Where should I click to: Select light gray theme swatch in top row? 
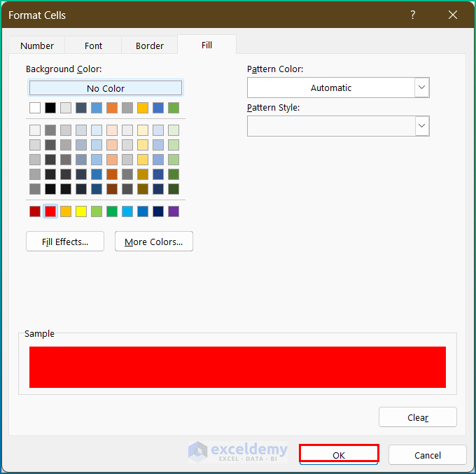(x=66, y=108)
